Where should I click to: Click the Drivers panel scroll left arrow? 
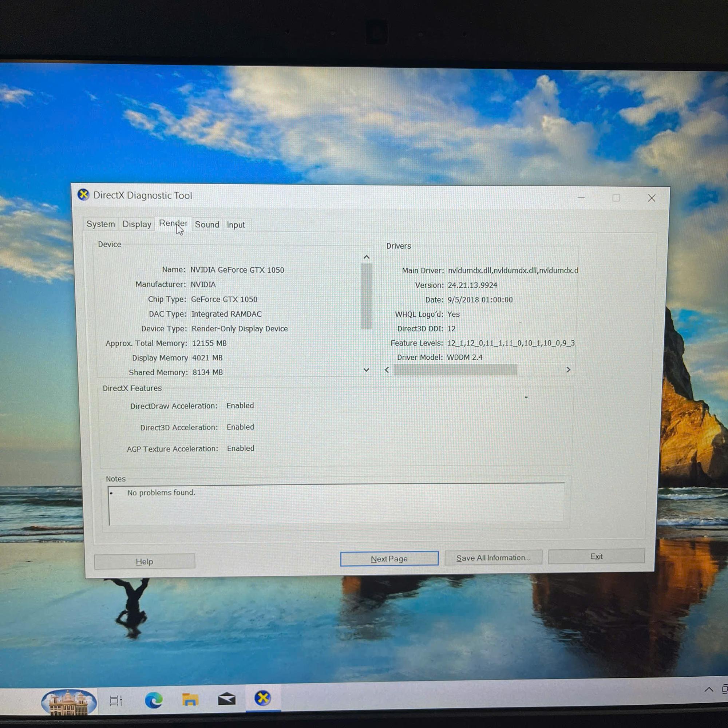(x=387, y=370)
